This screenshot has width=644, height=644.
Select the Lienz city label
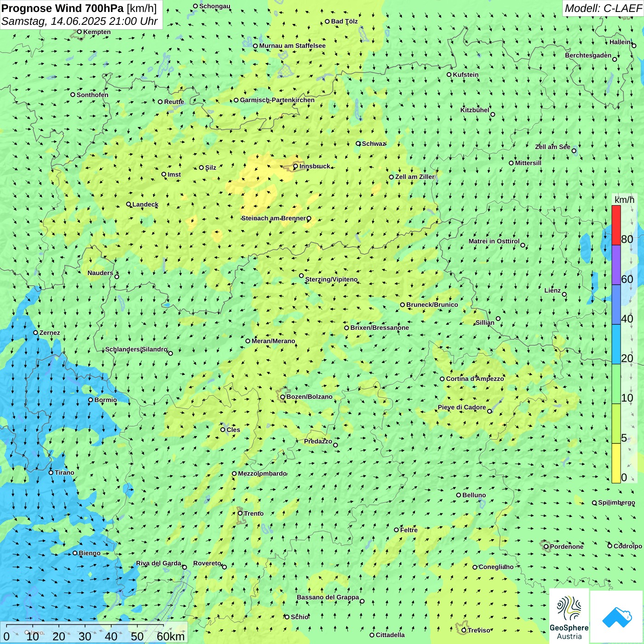pos(552,290)
